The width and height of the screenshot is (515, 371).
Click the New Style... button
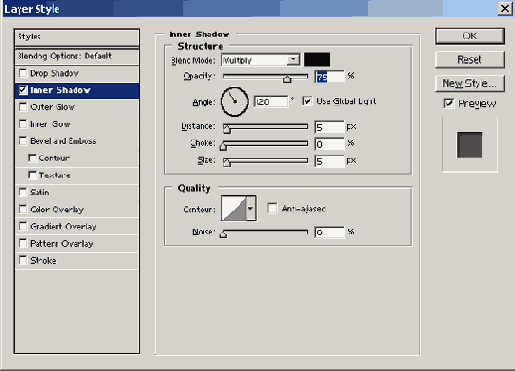(x=470, y=83)
